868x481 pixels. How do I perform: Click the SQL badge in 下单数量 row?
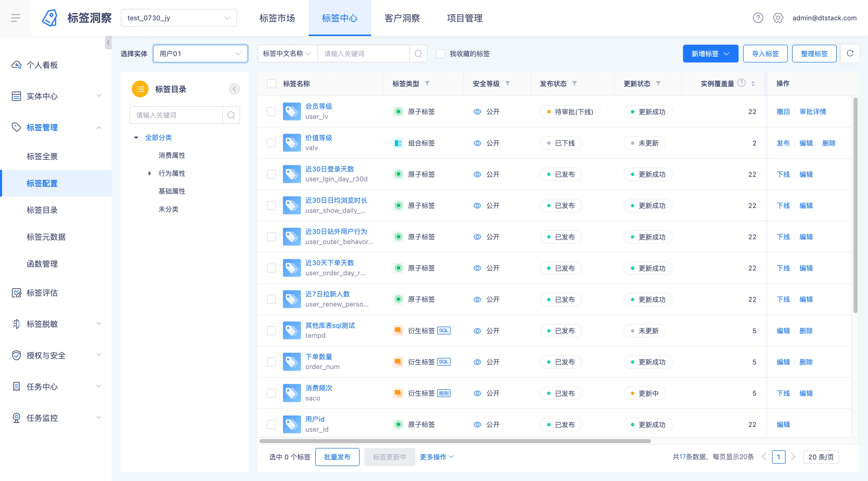pos(443,362)
